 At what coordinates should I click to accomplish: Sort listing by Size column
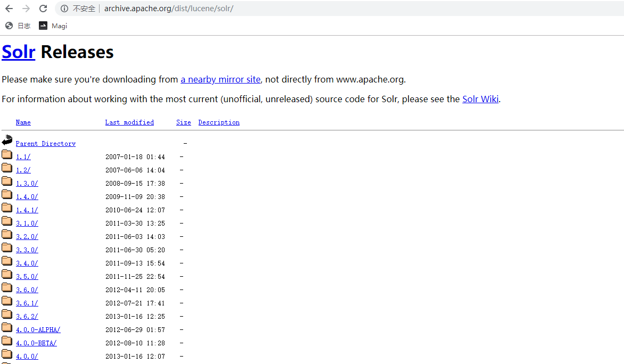click(184, 122)
